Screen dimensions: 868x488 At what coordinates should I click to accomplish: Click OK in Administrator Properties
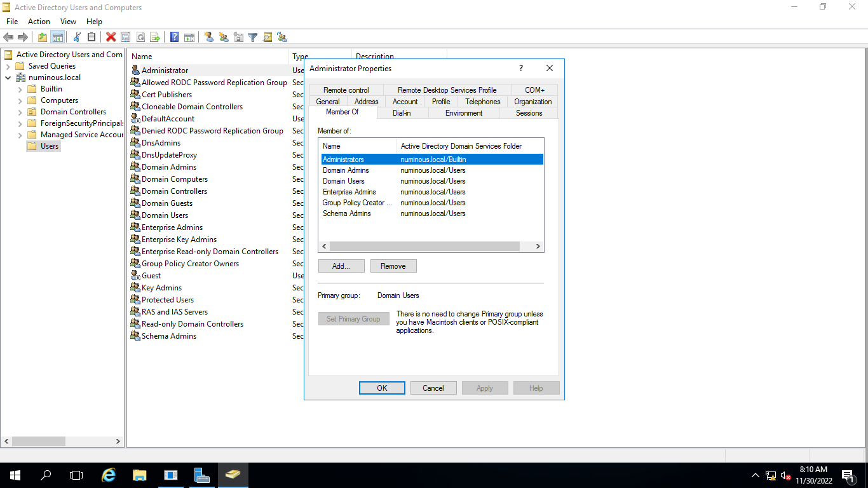[382, 388]
